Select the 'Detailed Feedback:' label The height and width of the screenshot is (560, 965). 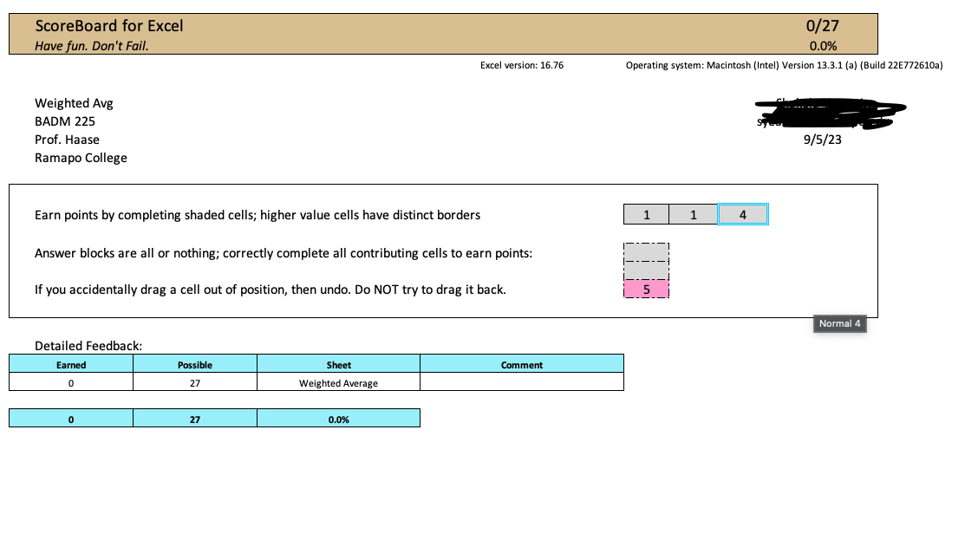tap(88, 346)
